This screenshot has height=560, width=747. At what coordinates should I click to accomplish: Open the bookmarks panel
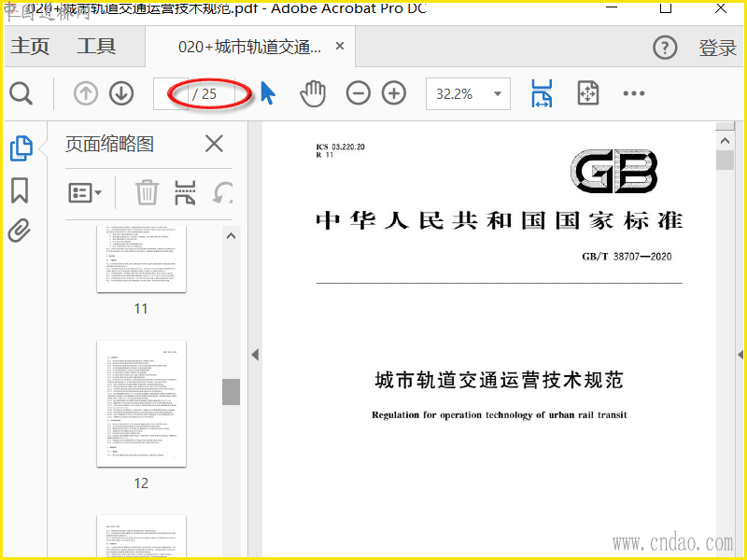click(20, 190)
